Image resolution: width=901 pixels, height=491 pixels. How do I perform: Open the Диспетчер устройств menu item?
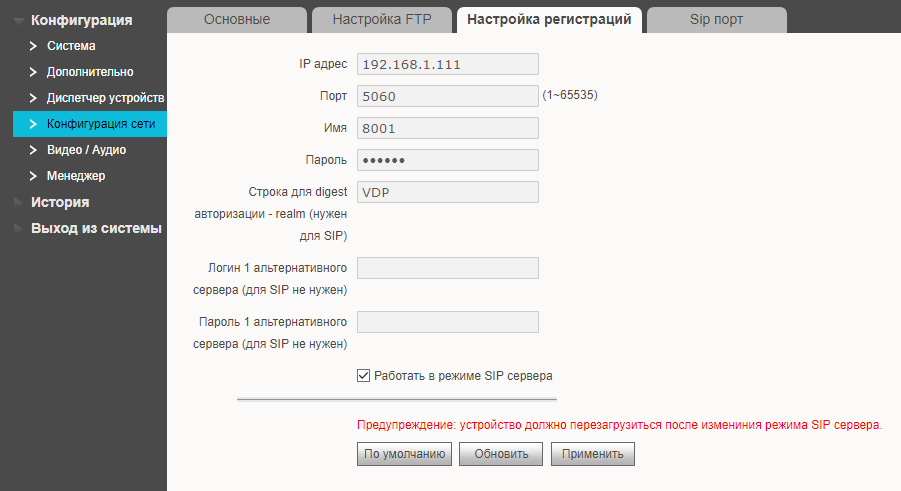pyautogui.click(x=106, y=98)
